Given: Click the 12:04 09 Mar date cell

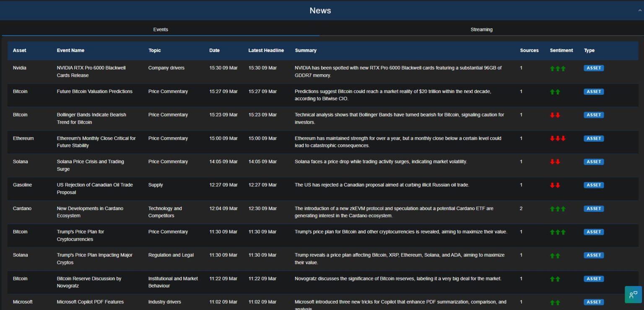Looking at the screenshot, I should tap(223, 208).
